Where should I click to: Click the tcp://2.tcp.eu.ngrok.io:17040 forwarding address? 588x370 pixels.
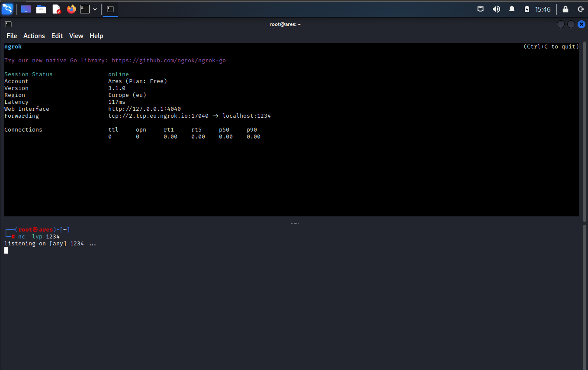pos(158,116)
